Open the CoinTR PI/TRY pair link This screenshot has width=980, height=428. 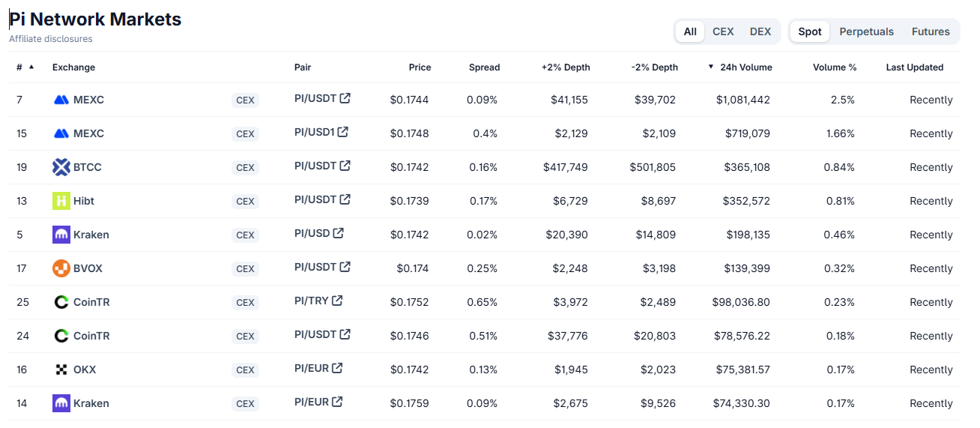pos(312,301)
